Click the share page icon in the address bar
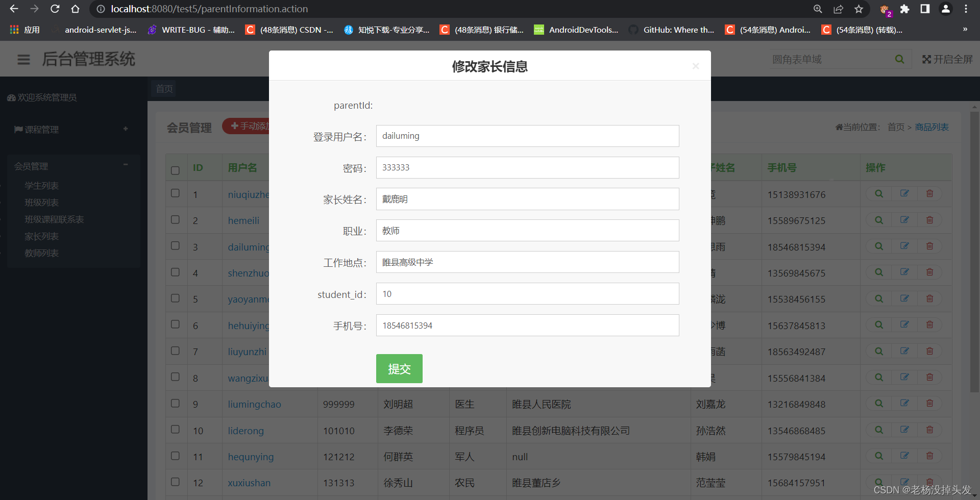Screen dimensions: 980x500 [838, 9]
